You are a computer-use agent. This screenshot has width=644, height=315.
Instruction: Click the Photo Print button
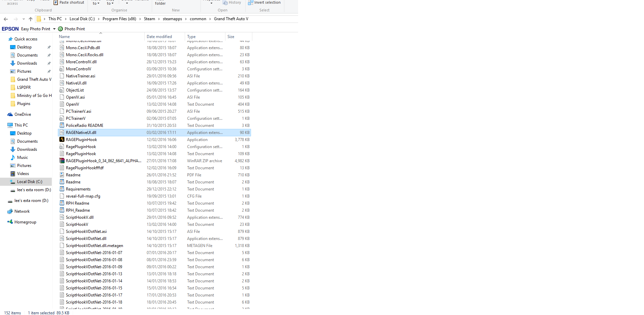pyautogui.click(x=71, y=29)
